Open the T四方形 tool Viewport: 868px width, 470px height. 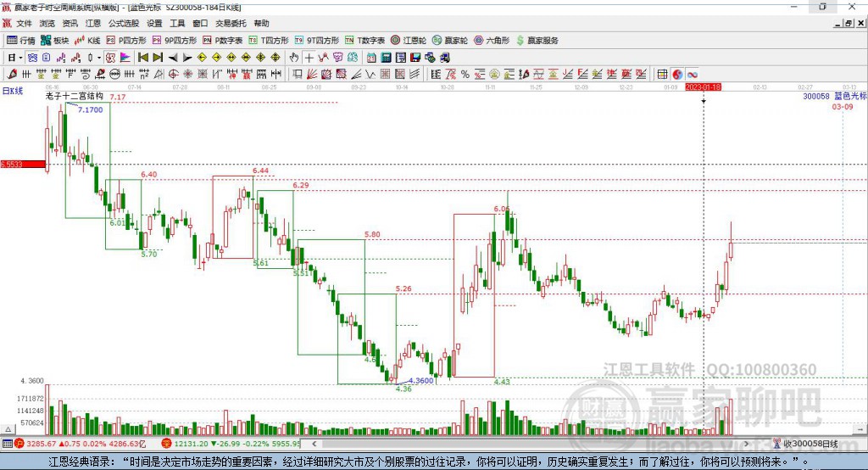coord(269,41)
